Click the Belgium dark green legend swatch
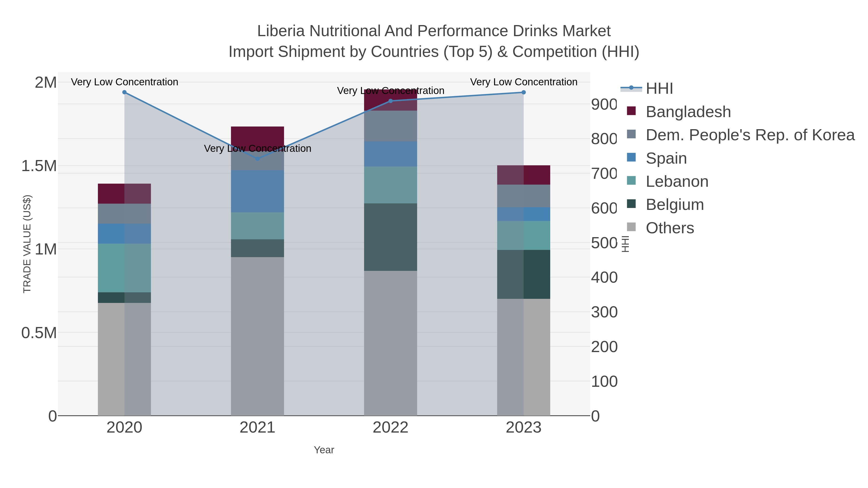868x488 pixels. [x=631, y=204]
